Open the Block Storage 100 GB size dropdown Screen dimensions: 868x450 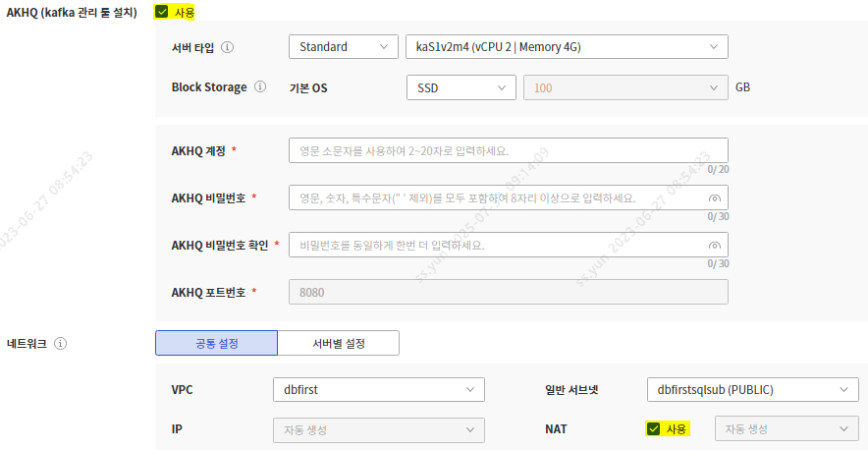coord(625,87)
